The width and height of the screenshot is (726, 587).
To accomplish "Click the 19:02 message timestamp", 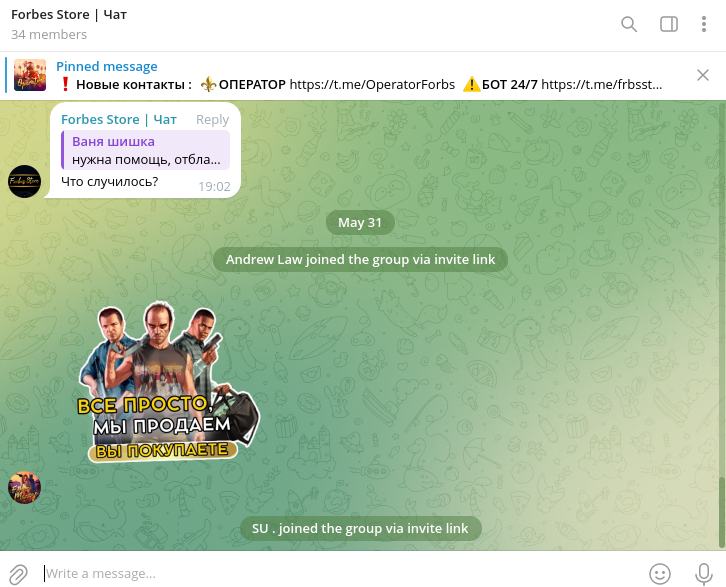I will click(214, 186).
